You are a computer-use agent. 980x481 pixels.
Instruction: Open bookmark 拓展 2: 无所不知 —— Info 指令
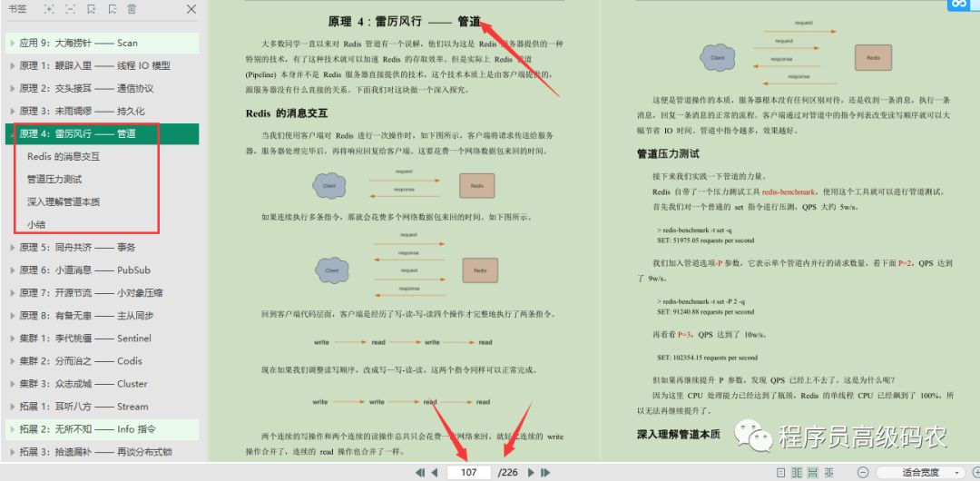pos(87,429)
